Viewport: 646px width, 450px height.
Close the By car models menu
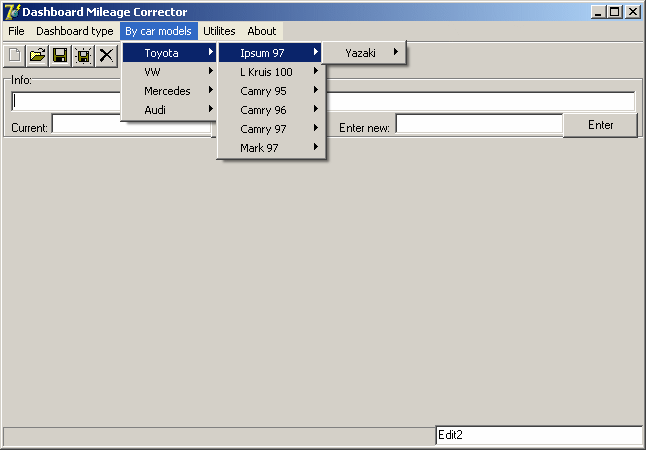pos(159,31)
